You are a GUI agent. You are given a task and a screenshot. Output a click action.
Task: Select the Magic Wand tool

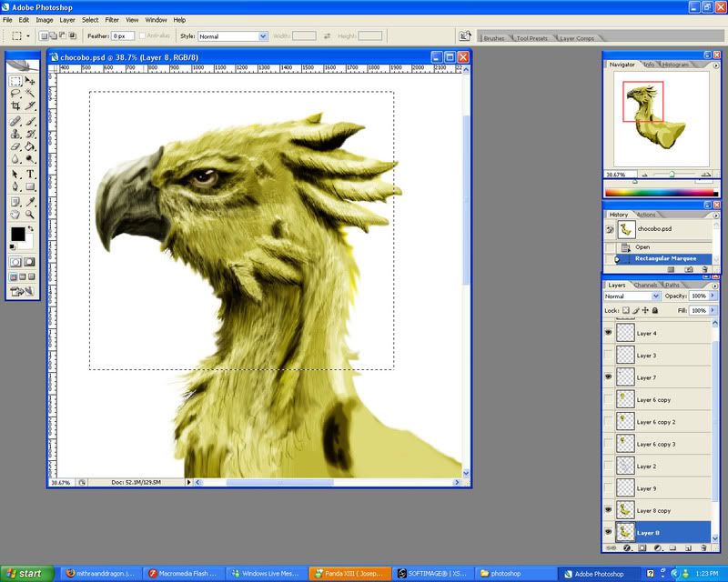click(x=30, y=94)
